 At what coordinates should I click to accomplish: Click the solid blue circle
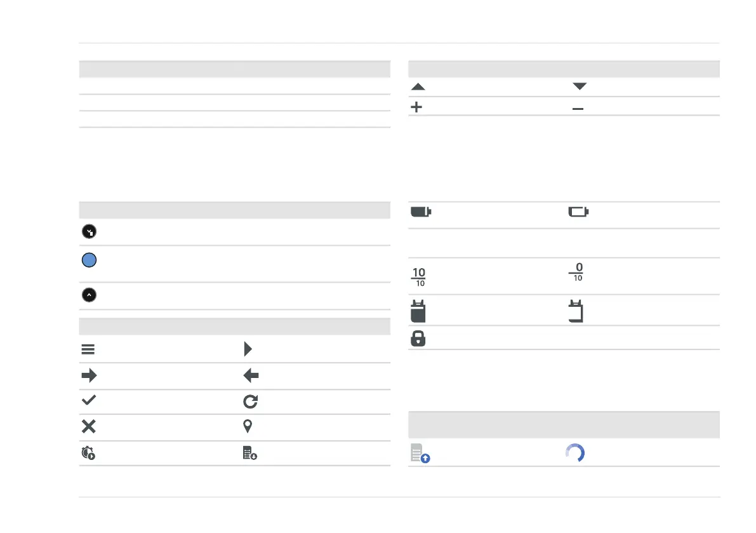[x=90, y=260]
